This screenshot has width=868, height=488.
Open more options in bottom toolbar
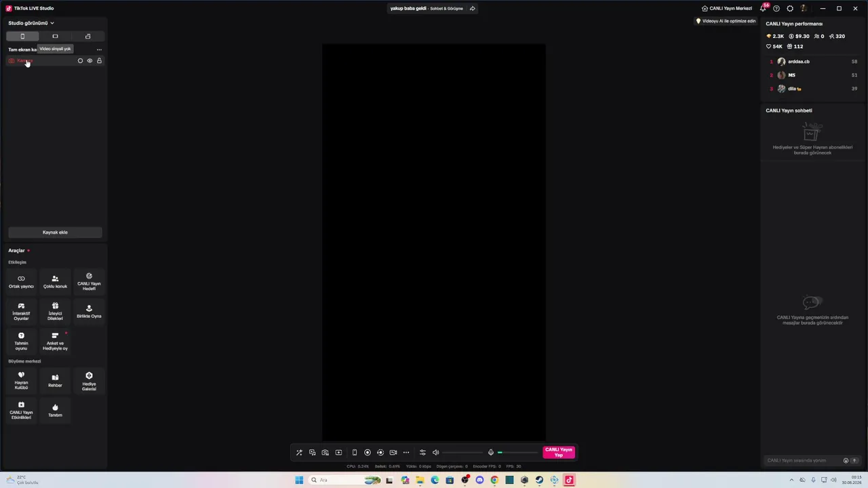point(406,453)
